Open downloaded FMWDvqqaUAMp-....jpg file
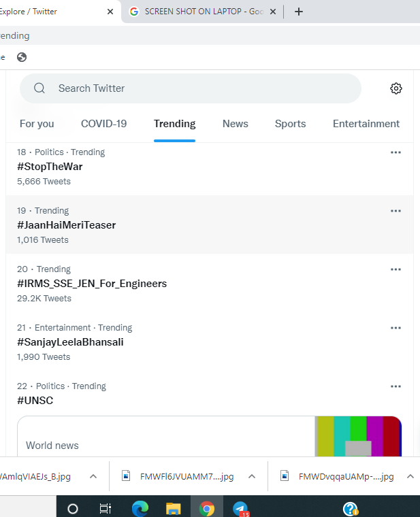This screenshot has height=517, width=420. (346, 476)
